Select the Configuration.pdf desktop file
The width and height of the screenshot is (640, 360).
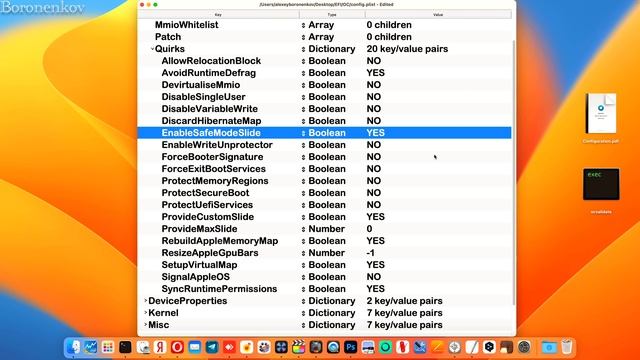click(x=601, y=118)
